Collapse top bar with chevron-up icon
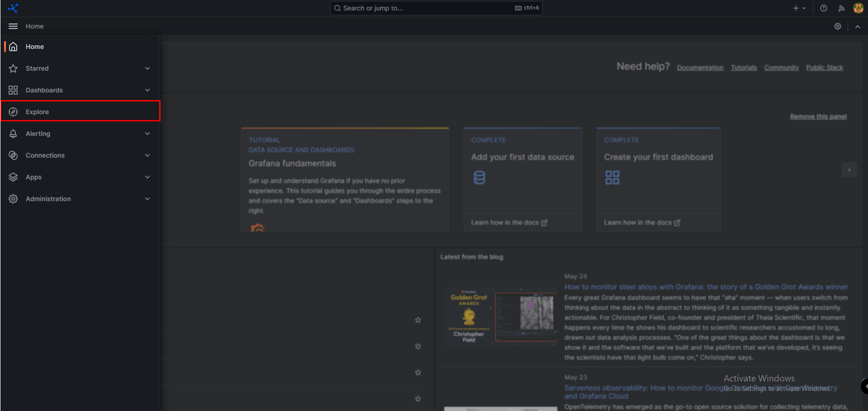 (857, 26)
